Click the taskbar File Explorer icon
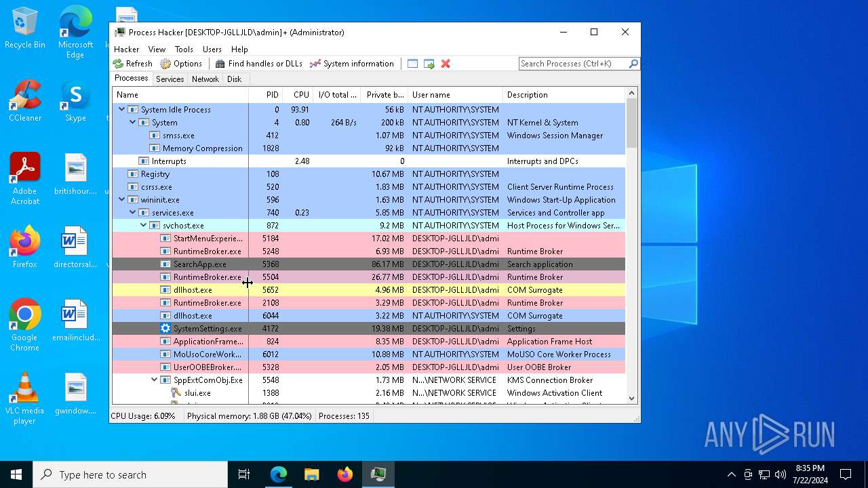 pyautogui.click(x=312, y=474)
